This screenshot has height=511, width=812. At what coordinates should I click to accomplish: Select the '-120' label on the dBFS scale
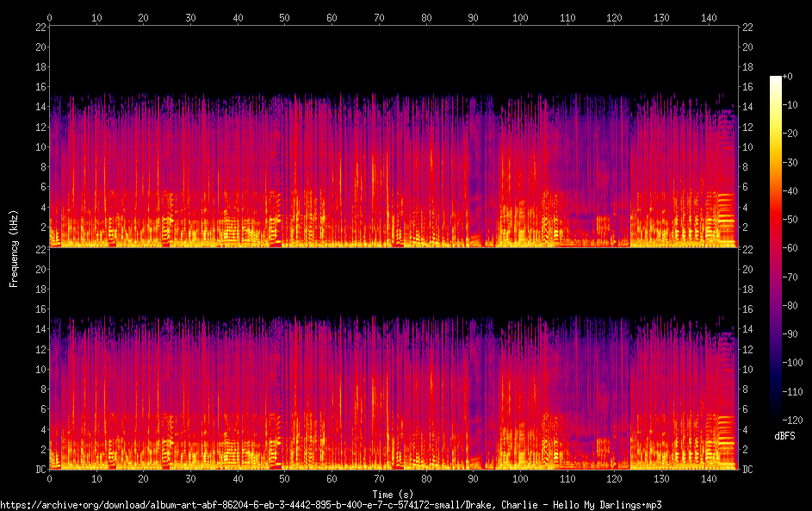(x=793, y=420)
